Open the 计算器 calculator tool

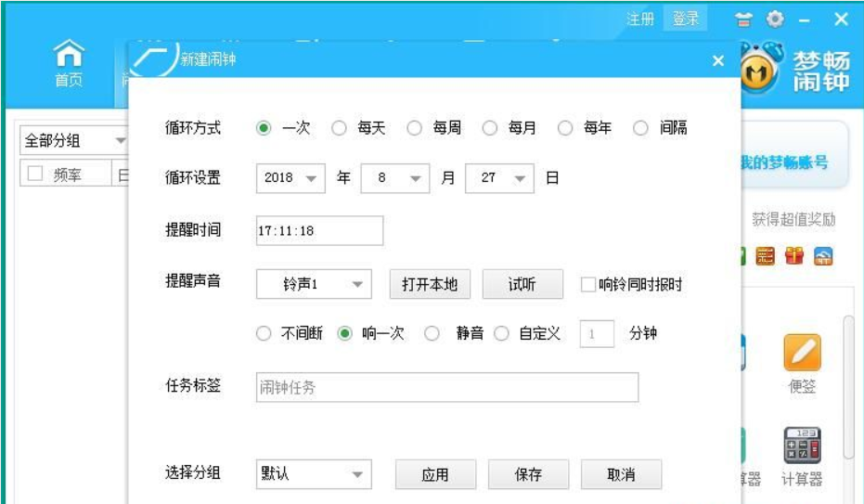click(x=802, y=457)
